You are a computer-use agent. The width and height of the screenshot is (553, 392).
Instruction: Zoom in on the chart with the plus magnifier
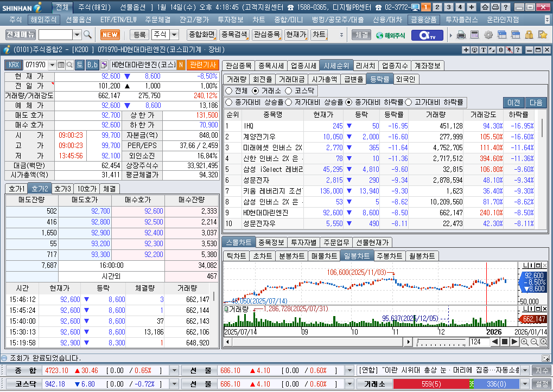[524, 342]
